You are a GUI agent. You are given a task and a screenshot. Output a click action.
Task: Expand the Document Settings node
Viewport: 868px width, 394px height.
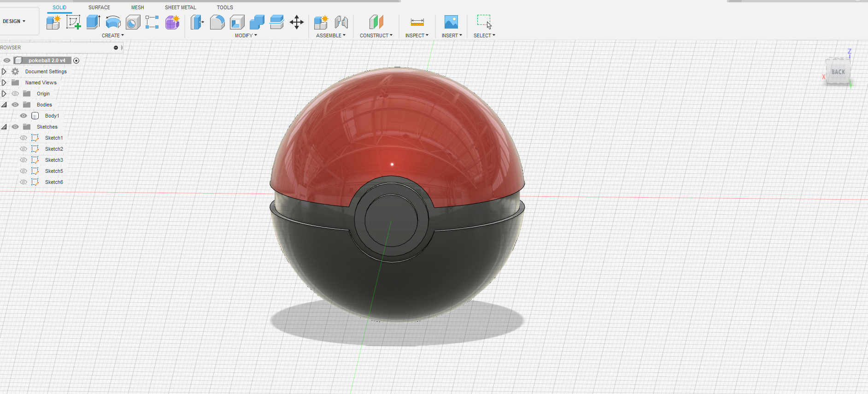4,71
